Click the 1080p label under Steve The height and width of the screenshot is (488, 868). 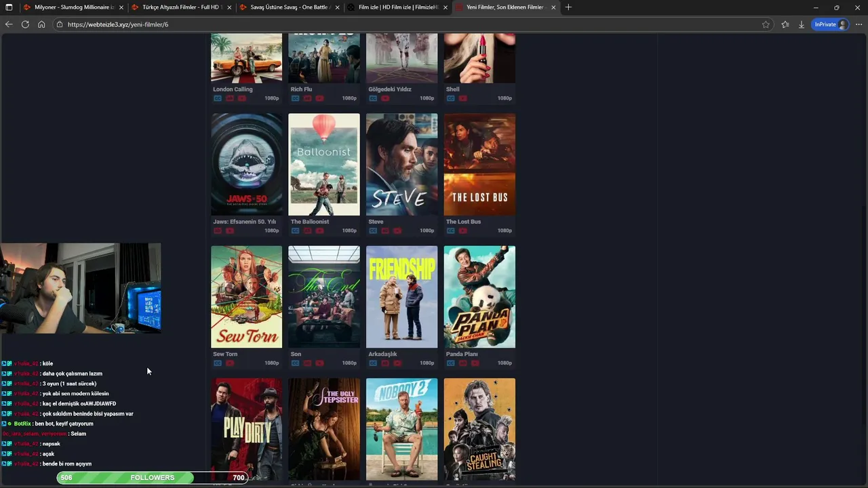tap(427, 230)
